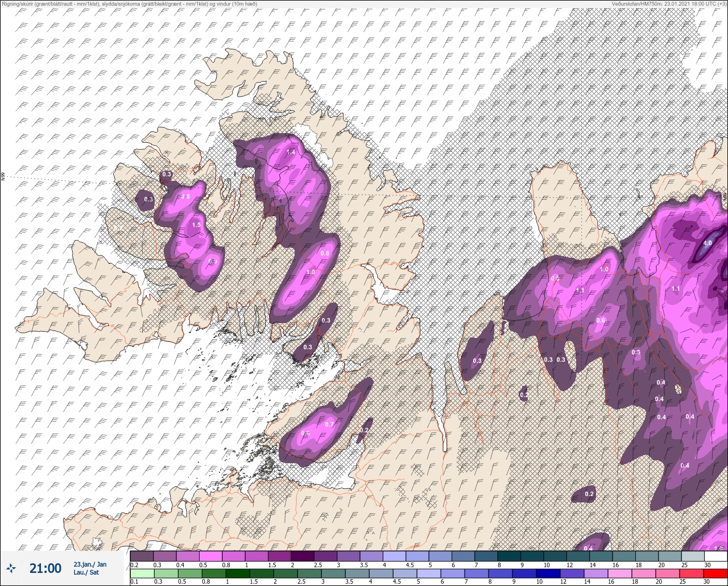Viewport: 728px width, 586px height.
Task: Select the 21:00 forecast time display
Action: click(45, 568)
